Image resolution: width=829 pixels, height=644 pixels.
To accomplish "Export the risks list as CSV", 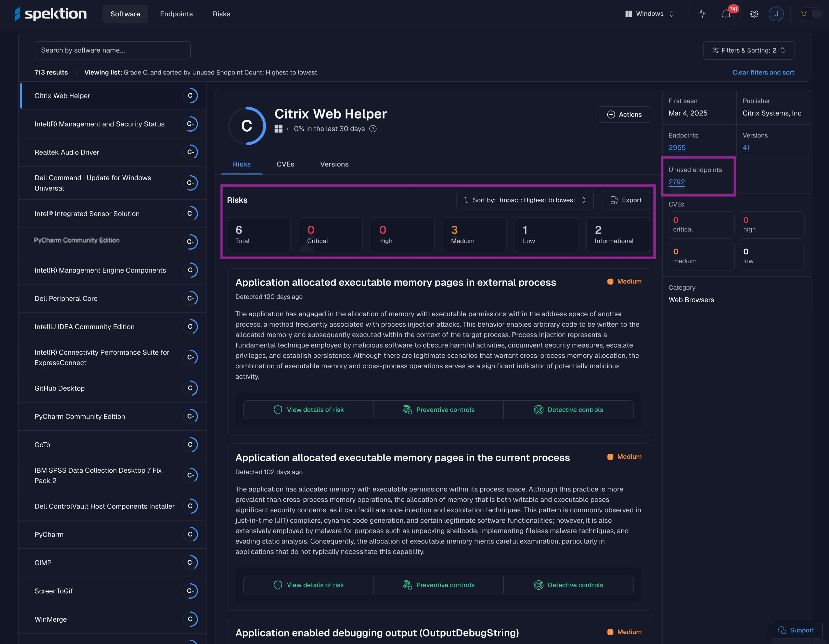I will (625, 200).
